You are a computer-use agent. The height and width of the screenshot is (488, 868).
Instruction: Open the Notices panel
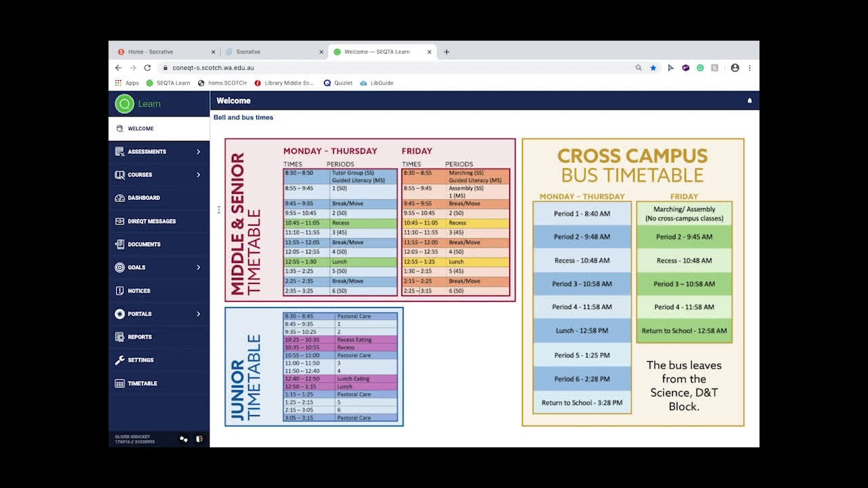pos(120,290)
